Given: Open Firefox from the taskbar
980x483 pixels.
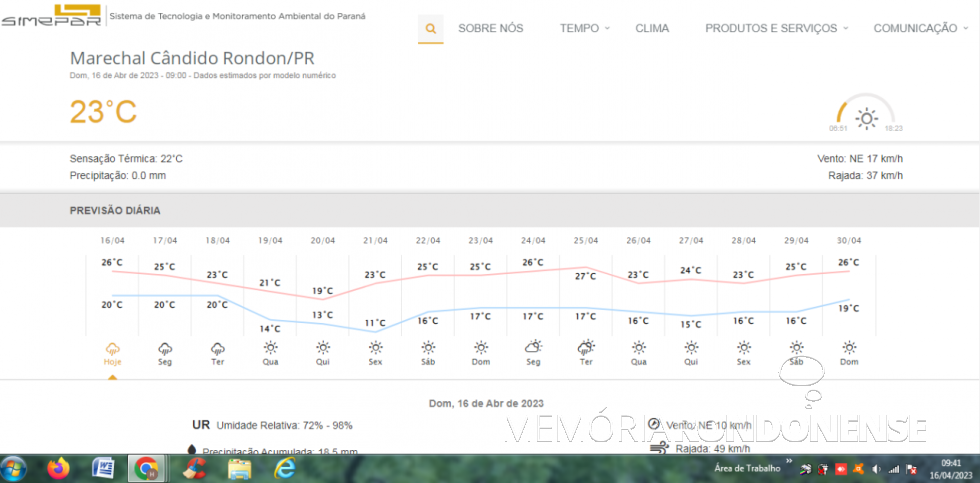Looking at the screenshot, I should [58, 468].
